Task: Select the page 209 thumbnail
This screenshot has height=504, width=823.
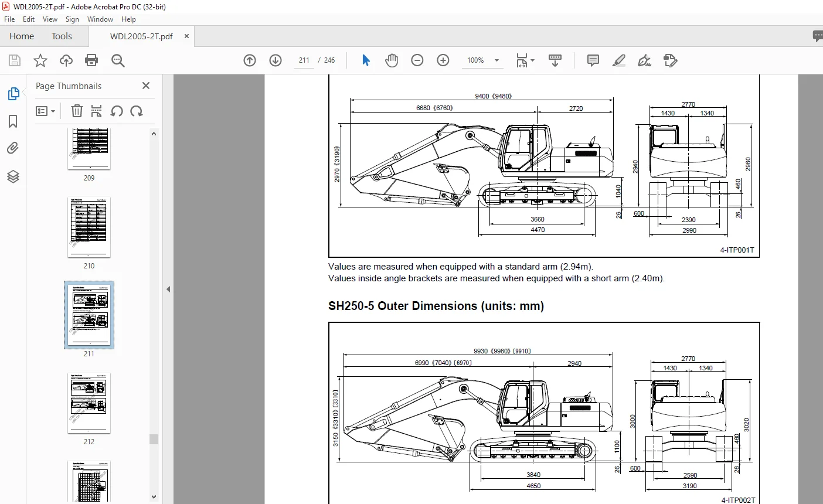Action: click(89, 149)
